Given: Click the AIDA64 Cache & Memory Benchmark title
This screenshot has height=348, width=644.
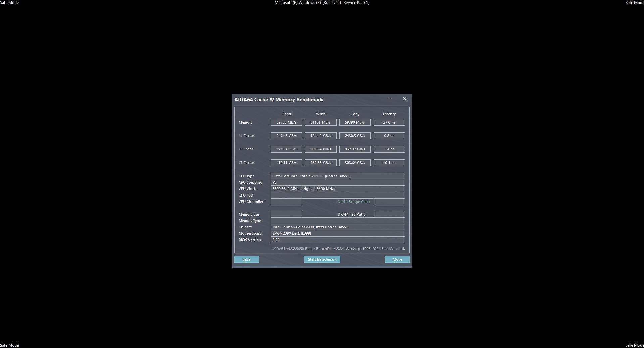Looking at the screenshot, I should (x=279, y=100).
